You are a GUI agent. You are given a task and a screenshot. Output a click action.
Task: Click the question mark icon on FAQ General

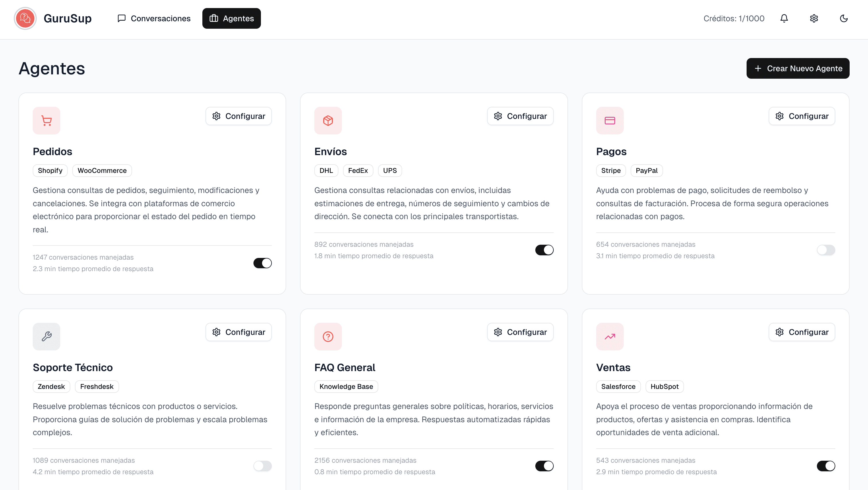pyautogui.click(x=328, y=336)
